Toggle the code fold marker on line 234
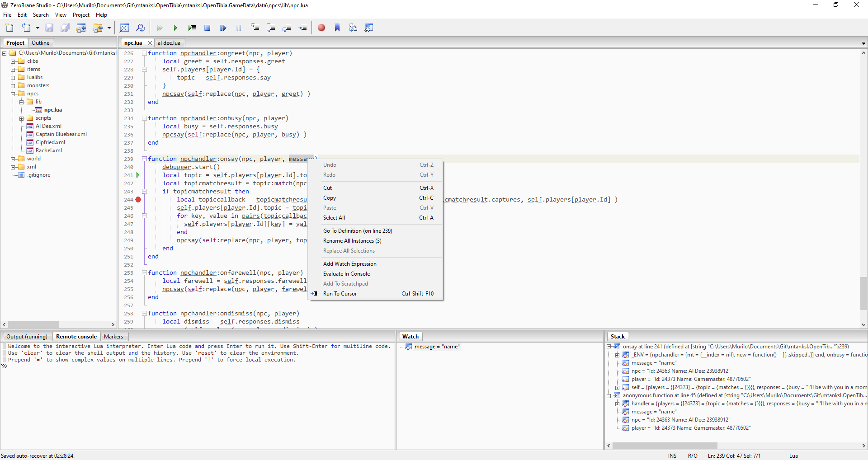The width and height of the screenshot is (868, 460). tap(144, 118)
